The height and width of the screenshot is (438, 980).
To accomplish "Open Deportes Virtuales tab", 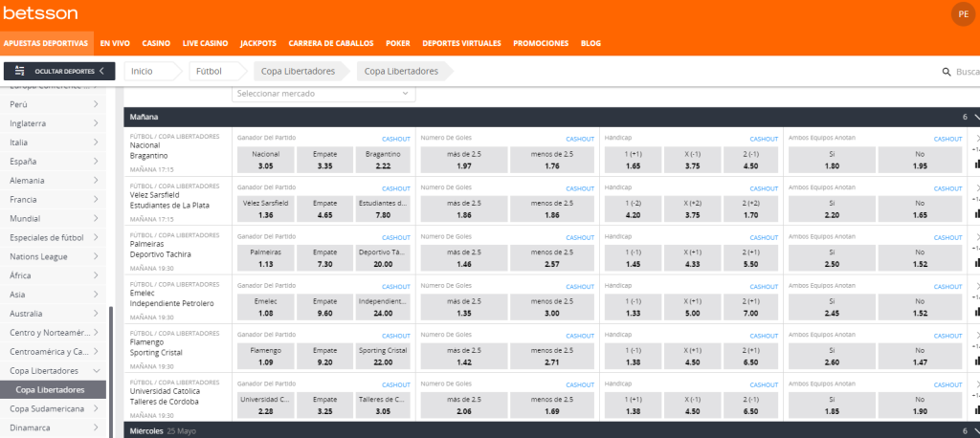I will (462, 44).
